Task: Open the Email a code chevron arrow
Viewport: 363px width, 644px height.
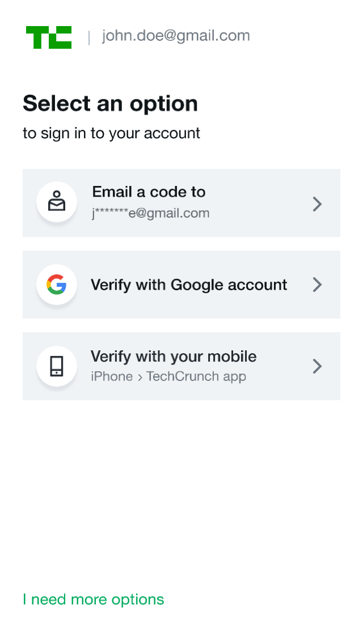Action: click(318, 204)
